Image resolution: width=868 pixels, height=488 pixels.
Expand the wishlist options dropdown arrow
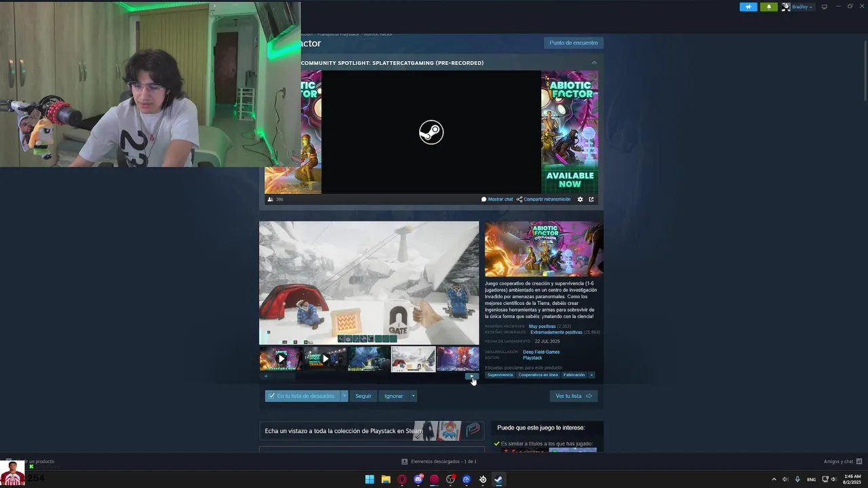344,396
